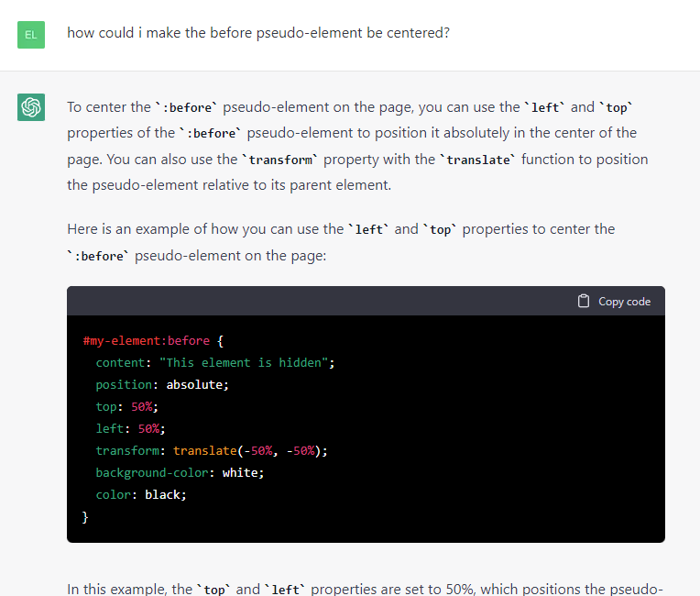The width and height of the screenshot is (700, 596).
Task: Click the content: "This element is hidden" line
Action: click(x=215, y=363)
